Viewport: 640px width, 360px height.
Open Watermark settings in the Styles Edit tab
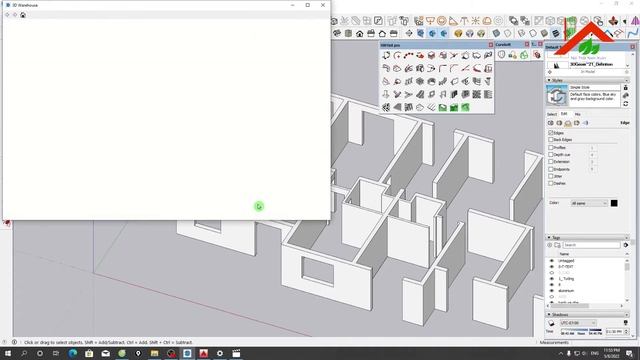[577, 123]
